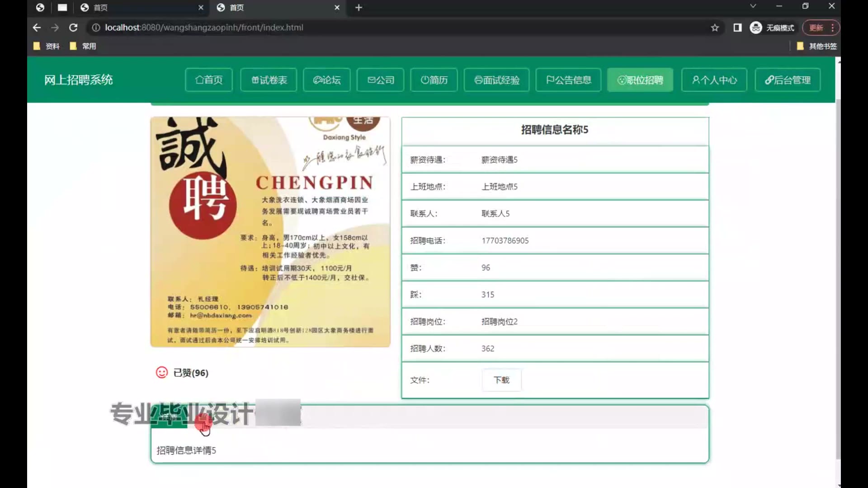Image resolution: width=868 pixels, height=488 pixels.
Task: Click the site information icon in address bar
Action: coord(96,28)
